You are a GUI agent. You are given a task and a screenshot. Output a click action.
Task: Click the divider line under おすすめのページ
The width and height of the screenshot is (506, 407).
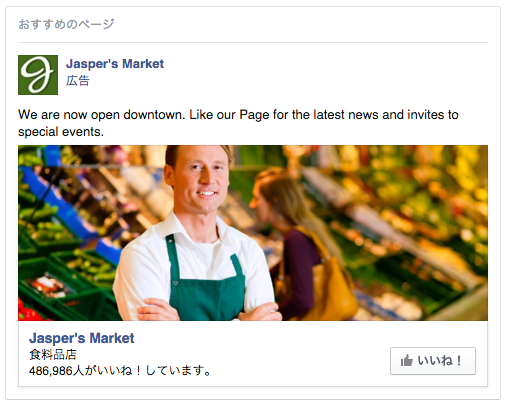[253, 42]
